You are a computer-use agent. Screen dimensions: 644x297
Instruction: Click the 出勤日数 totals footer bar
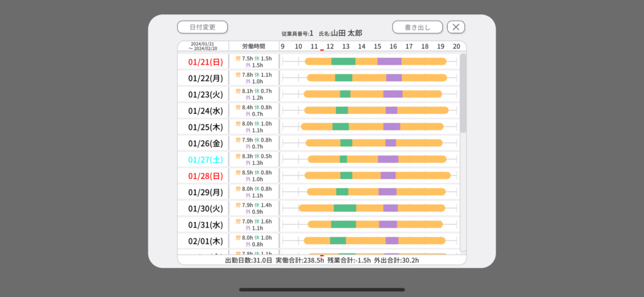[x=321, y=259]
